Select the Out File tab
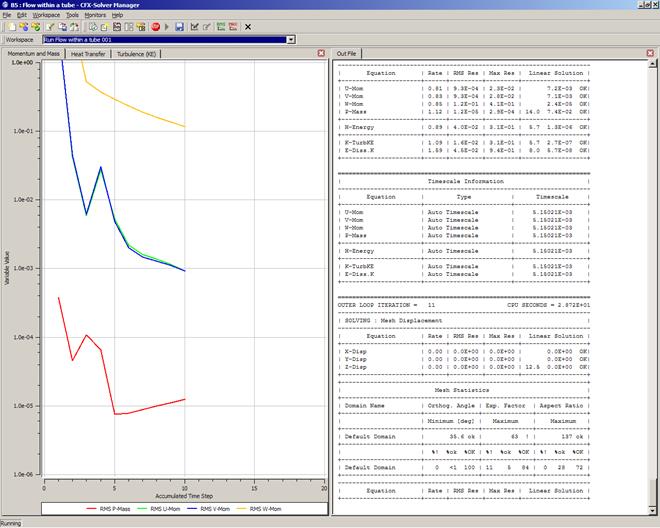 pyautogui.click(x=347, y=52)
